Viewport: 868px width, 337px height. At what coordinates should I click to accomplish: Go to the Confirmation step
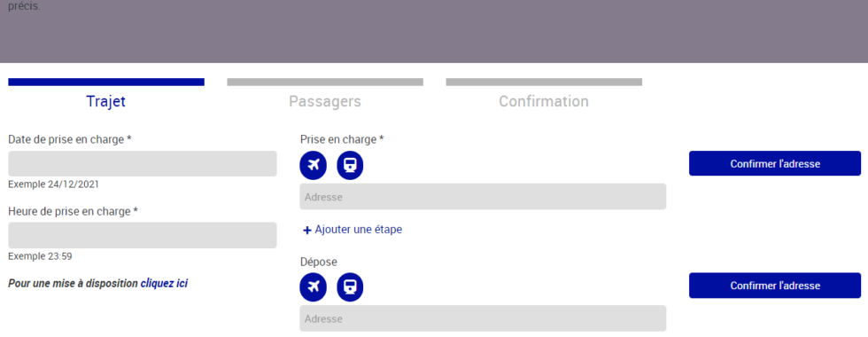(x=544, y=102)
